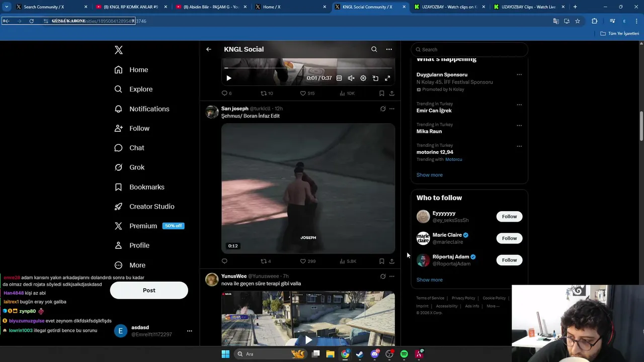The height and width of the screenshot is (362, 644).
Task: Open a new browser tab
Action: [575, 7]
